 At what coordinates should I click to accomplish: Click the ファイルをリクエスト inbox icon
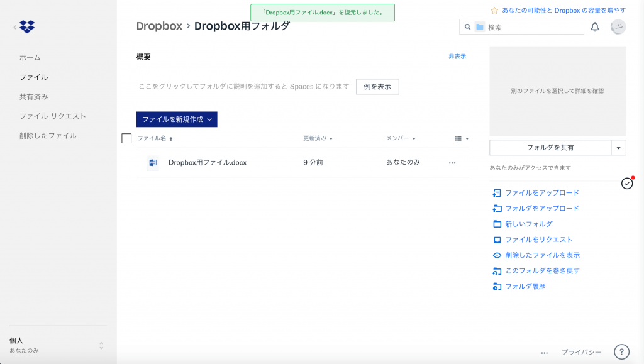[x=497, y=240]
